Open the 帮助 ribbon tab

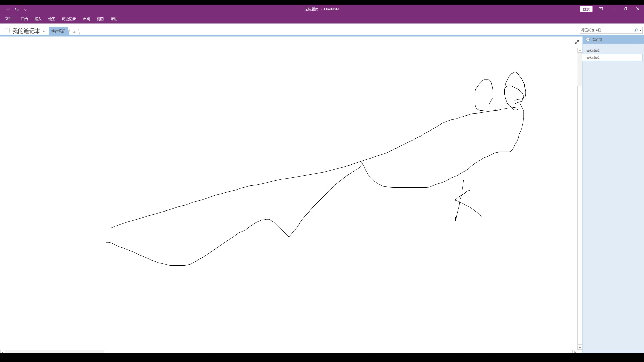pos(114,19)
